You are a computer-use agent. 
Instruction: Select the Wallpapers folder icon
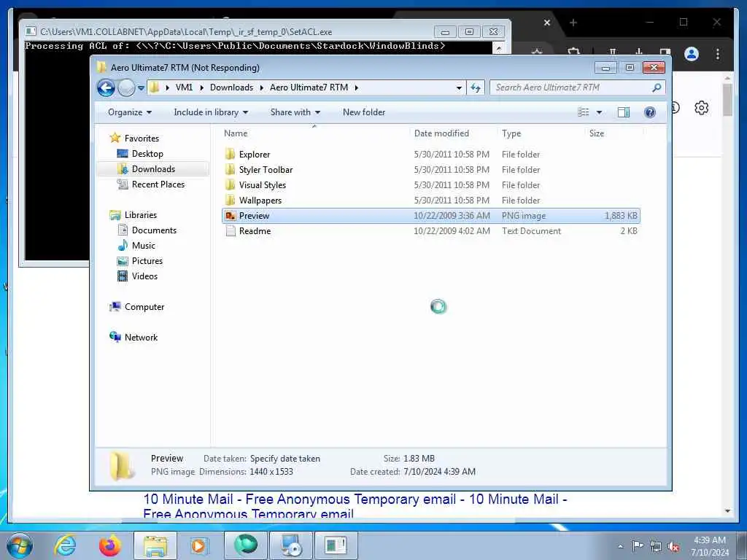click(230, 200)
